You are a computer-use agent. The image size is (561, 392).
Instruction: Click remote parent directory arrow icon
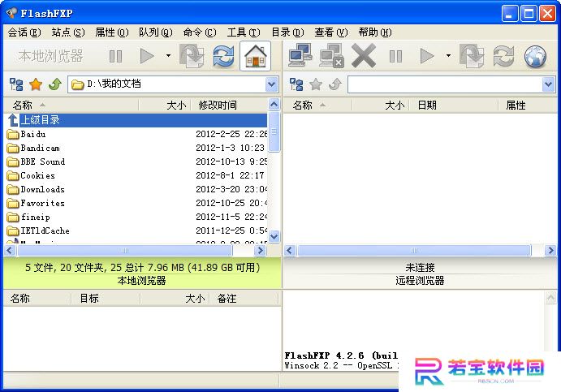335,84
